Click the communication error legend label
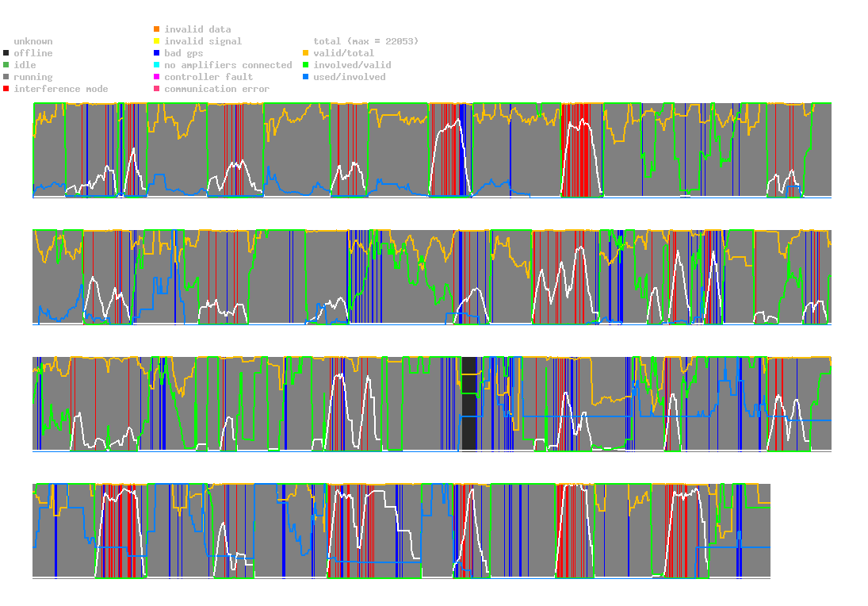The height and width of the screenshot is (606, 868). (216, 89)
